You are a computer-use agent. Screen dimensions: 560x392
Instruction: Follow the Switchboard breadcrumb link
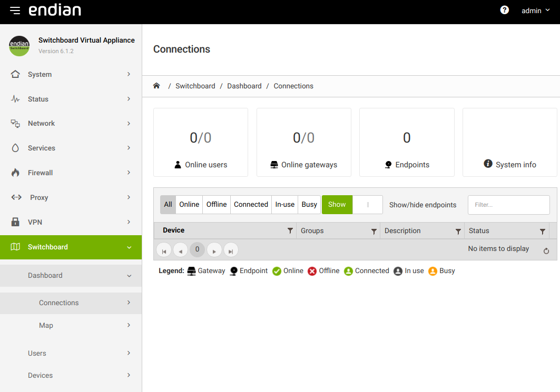point(195,86)
